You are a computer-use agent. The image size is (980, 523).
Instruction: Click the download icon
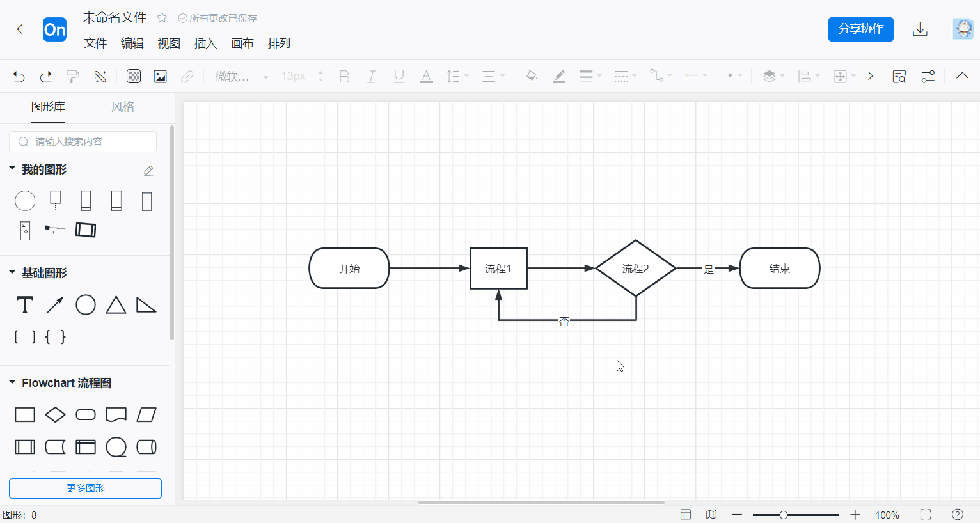click(x=920, y=29)
